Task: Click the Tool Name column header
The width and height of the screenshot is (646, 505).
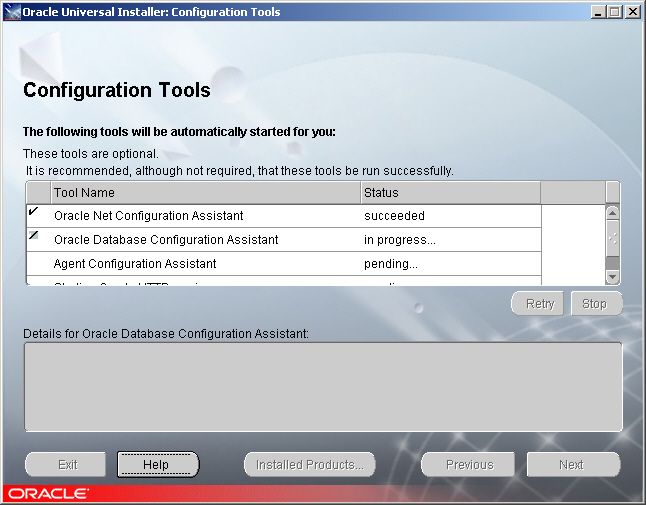Action: tap(206, 192)
